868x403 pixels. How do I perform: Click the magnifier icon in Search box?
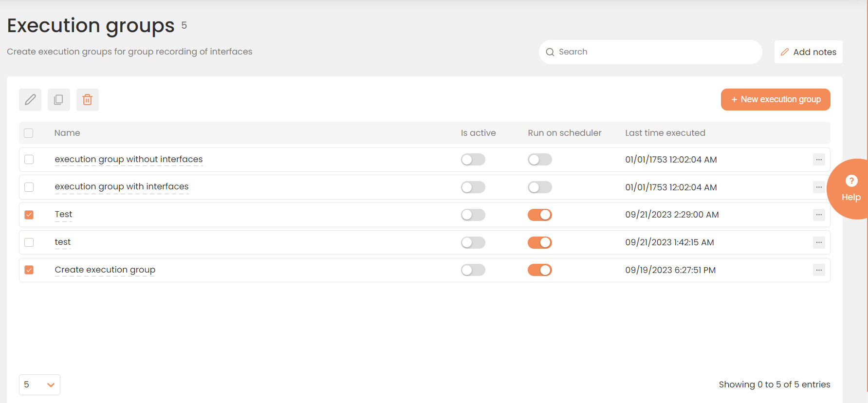click(x=550, y=52)
